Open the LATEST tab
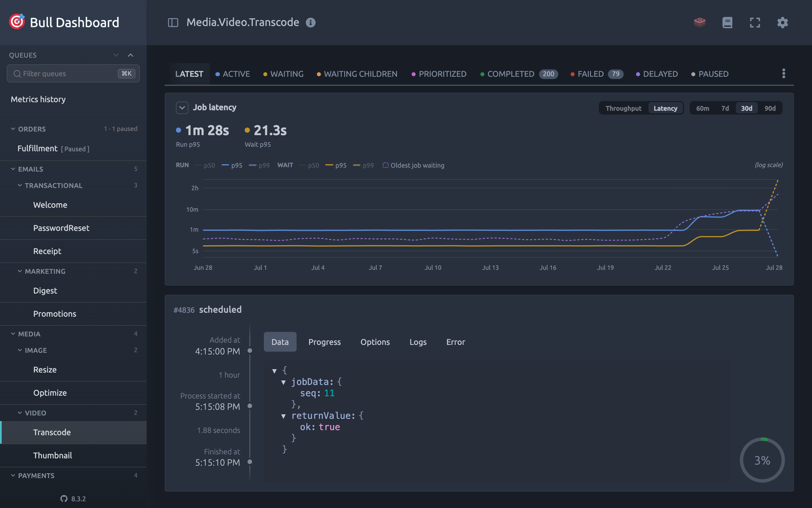Image resolution: width=812 pixels, height=508 pixels. (189, 74)
